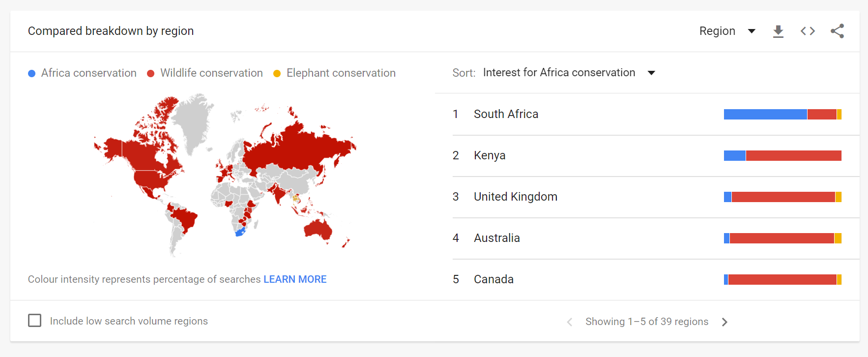Open the embed code icon

point(808,30)
